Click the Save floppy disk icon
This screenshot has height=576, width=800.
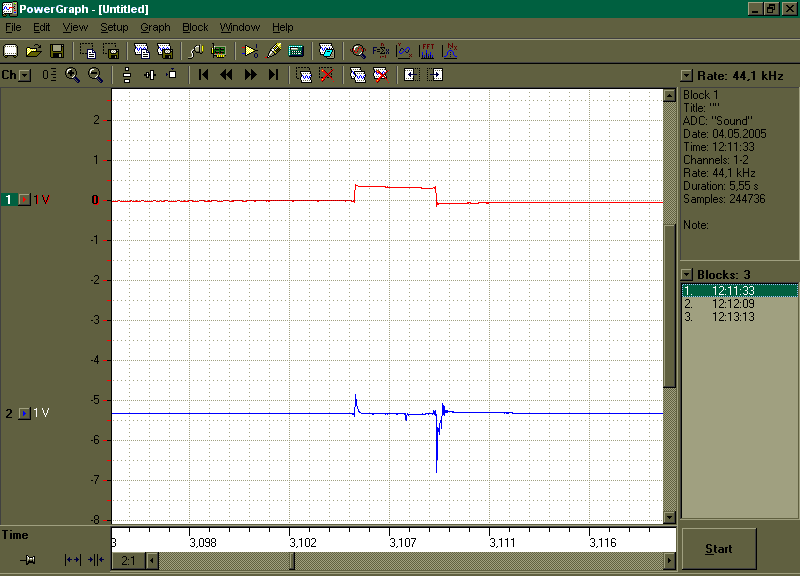tap(57, 51)
